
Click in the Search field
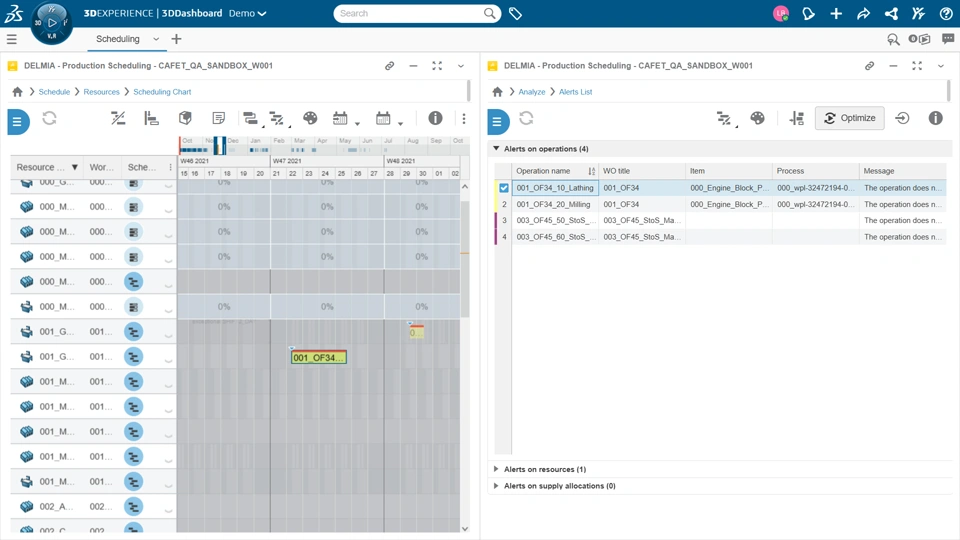416,13
